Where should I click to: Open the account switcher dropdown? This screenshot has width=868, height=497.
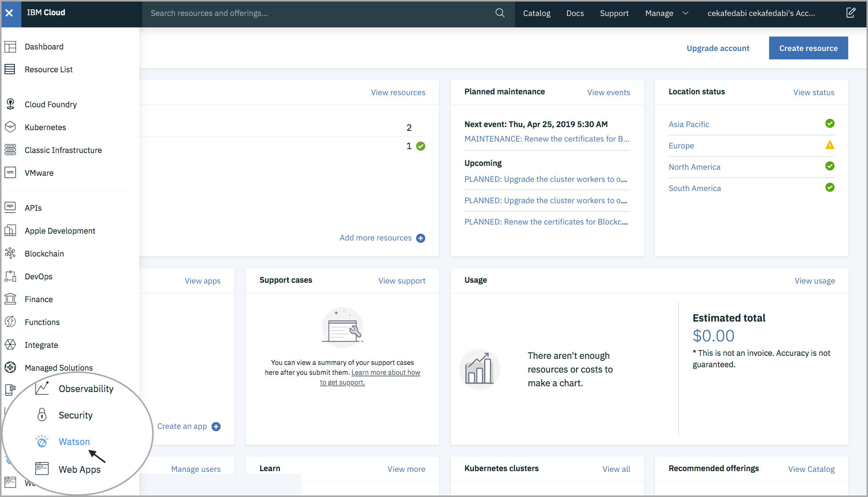click(x=761, y=13)
